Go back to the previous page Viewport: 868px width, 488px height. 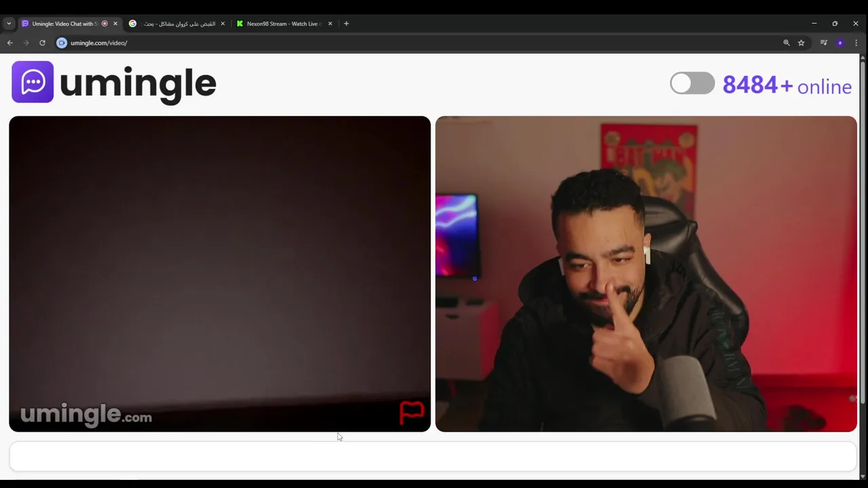click(x=9, y=43)
